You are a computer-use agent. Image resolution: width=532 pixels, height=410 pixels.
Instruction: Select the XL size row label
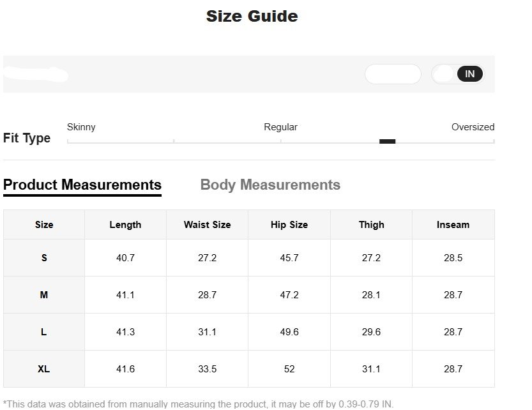[x=44, y=369]
